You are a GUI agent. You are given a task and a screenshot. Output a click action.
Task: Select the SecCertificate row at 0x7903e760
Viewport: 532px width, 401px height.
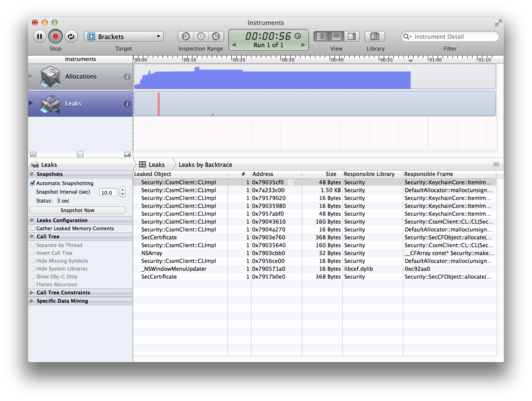point(315,237)
